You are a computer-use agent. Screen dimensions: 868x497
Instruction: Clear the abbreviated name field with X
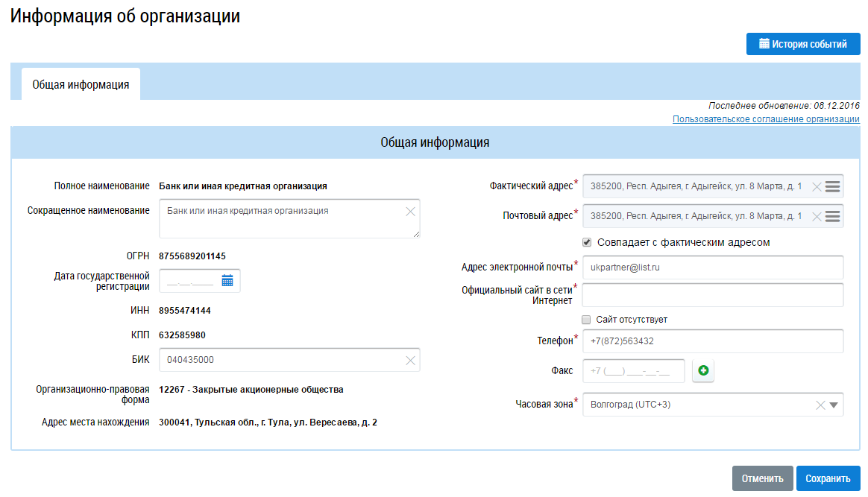click(x=410, y=212)
